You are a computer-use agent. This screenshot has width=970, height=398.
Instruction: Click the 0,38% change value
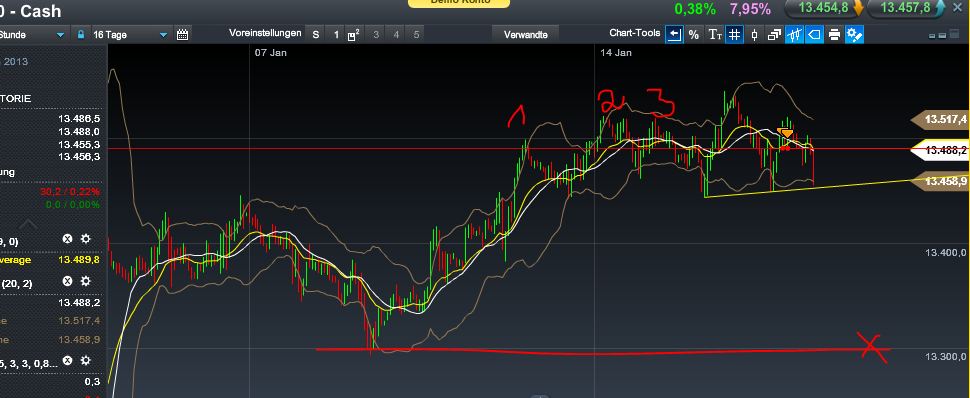pos(695,9)
